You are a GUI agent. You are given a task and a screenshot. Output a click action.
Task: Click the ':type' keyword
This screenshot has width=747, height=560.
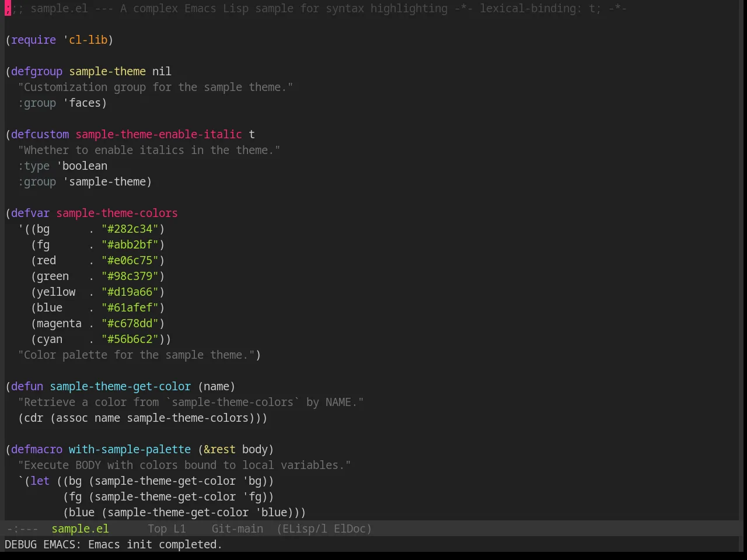click(33, 166)
